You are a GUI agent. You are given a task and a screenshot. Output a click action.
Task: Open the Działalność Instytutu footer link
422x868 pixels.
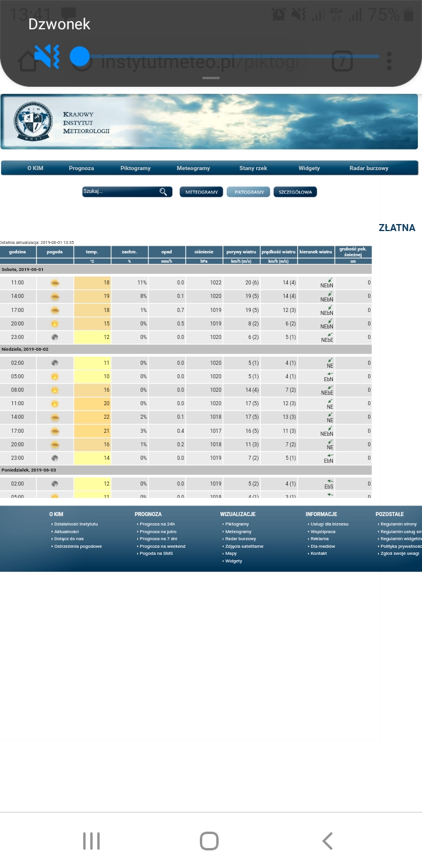76,524
